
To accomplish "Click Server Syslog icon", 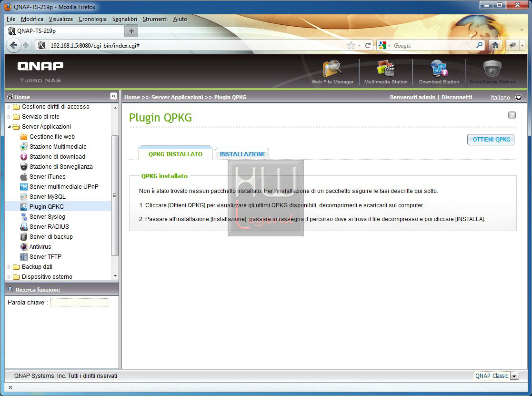I will pyautogui.click(x=24, y=216).
